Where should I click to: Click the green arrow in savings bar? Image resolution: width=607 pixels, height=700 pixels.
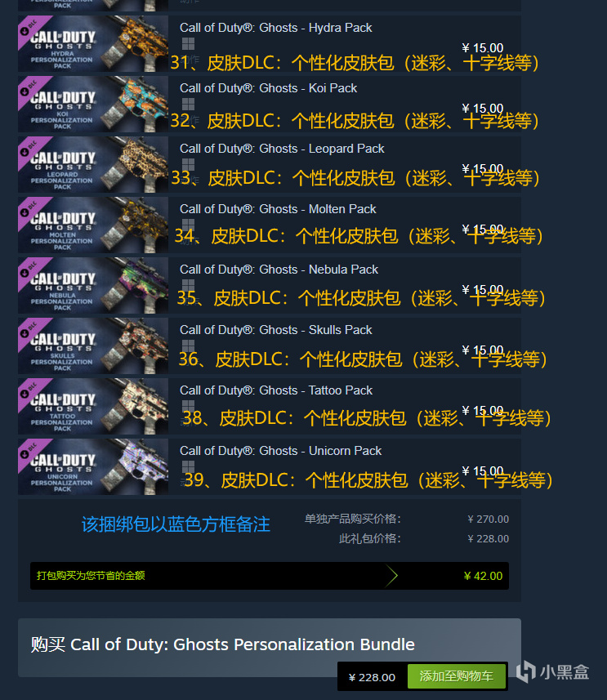(391, 576)
